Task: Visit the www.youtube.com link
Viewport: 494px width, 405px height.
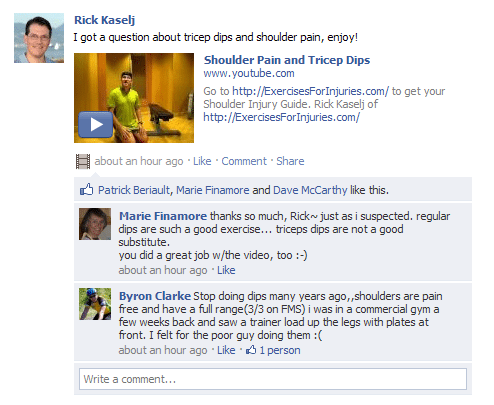Action: pyautogui.click(x=249, y=73)
